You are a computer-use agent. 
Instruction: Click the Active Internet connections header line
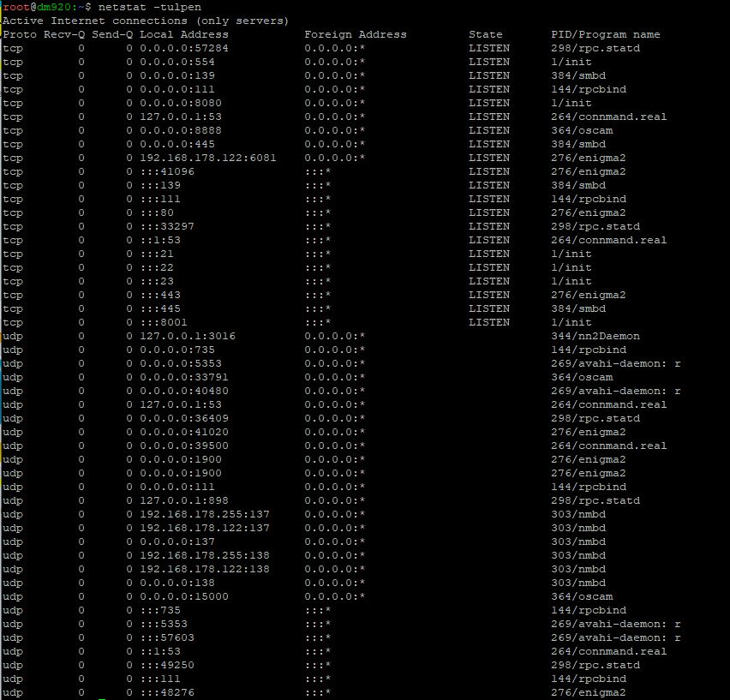click(x=146, y=21)
